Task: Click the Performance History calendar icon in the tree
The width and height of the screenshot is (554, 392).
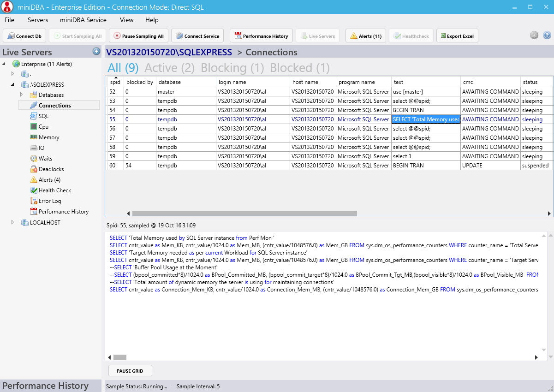Action: coord(34,212)
